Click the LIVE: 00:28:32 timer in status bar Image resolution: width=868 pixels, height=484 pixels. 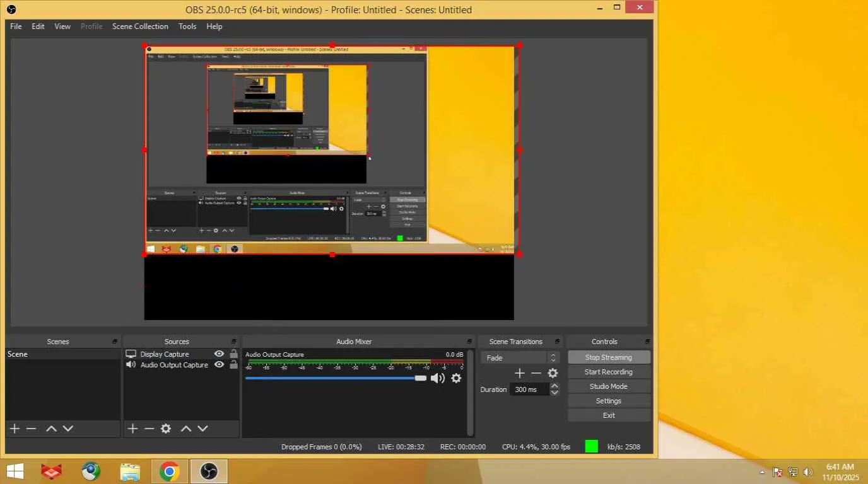401,447
